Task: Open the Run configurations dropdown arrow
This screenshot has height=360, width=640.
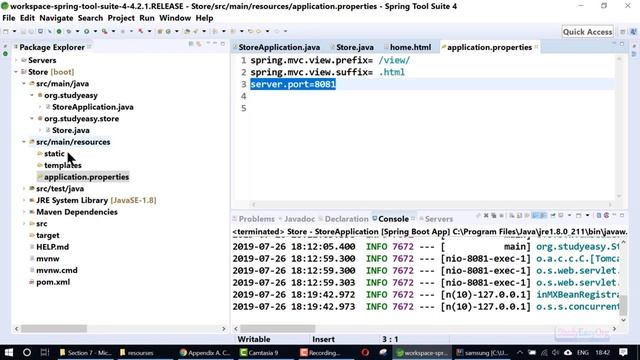Action: click(x=95, y=31)
